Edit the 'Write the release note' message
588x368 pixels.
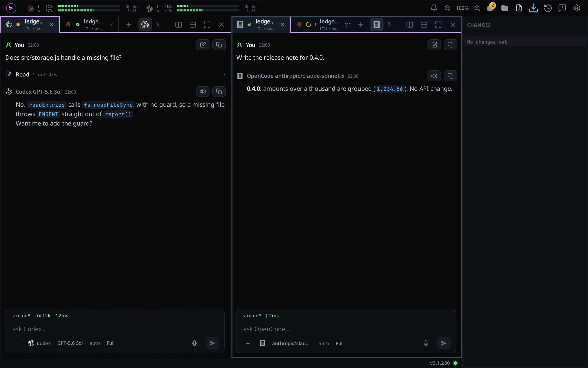434,45
